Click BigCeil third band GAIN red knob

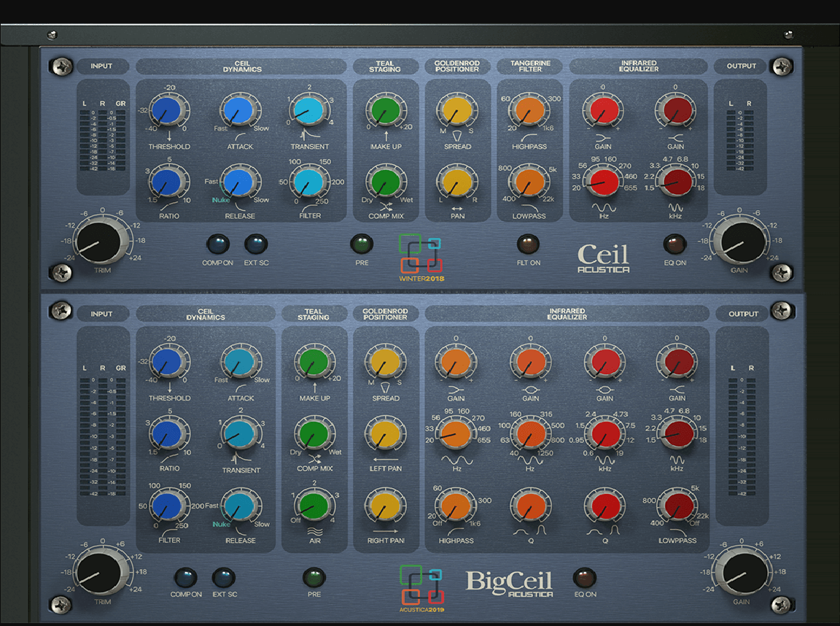[x=604, y=363]
